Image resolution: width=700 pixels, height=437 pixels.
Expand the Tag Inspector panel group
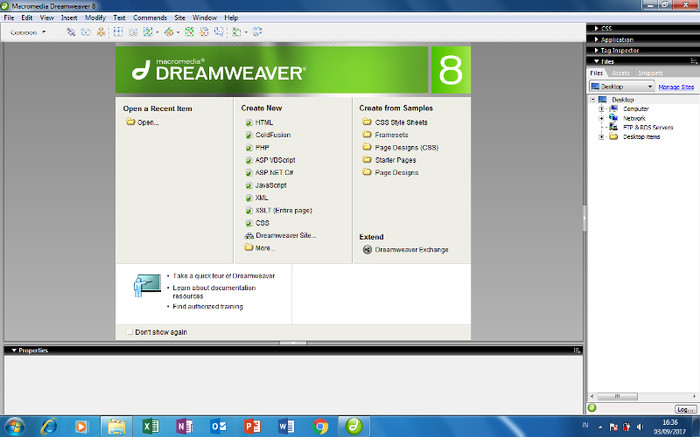(596, 50)
